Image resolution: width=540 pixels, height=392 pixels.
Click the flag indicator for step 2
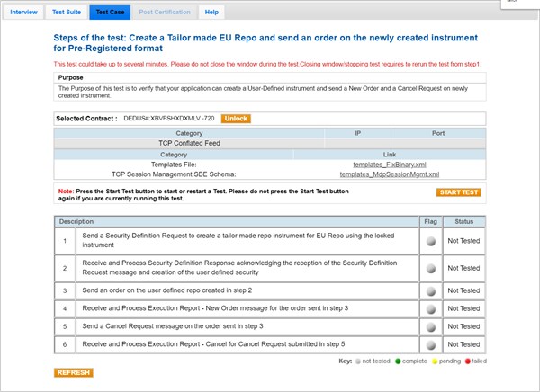point(430,268)
